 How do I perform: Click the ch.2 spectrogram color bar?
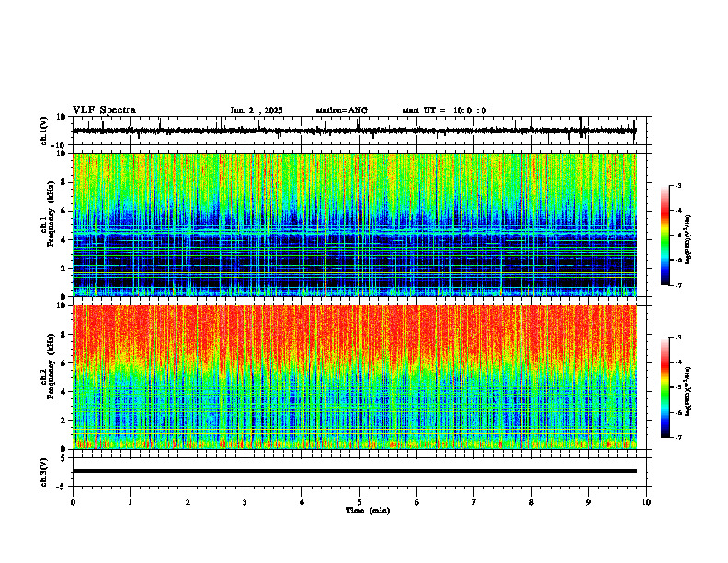pyautogui.click(x=665, y=387)
